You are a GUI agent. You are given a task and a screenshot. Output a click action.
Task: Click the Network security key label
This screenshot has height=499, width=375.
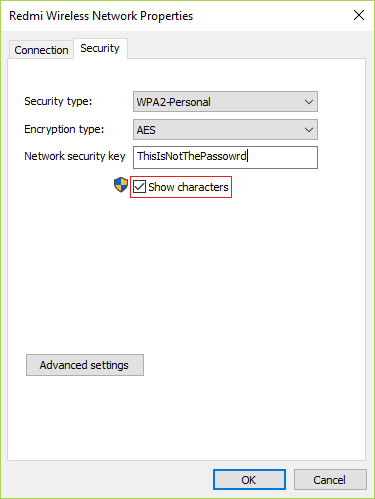click(75, 156)
